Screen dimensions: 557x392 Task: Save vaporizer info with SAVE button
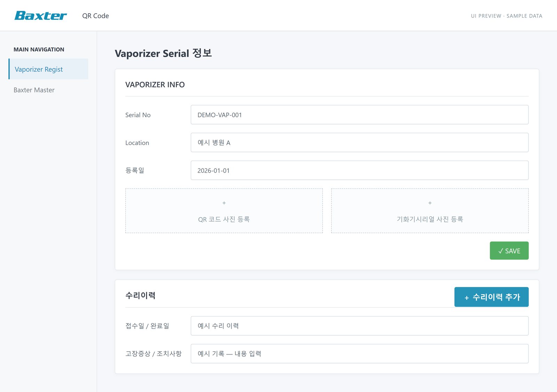[509, 251]
